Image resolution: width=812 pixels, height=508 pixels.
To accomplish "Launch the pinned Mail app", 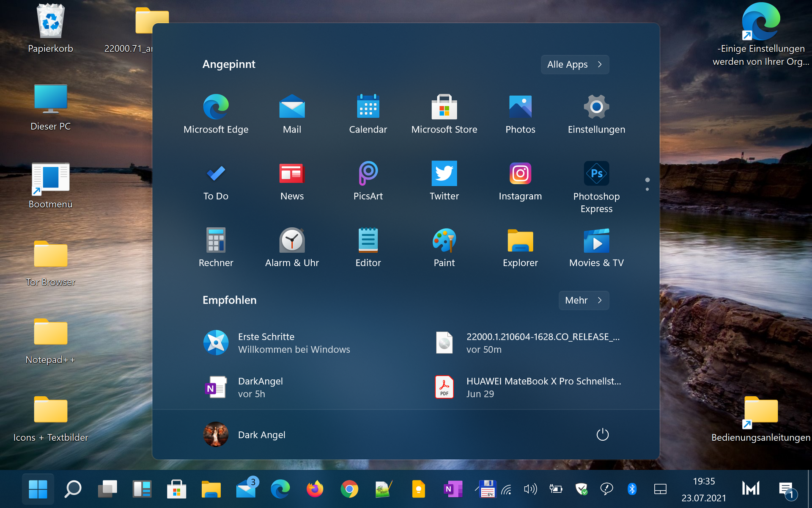I will tap(292, 114).
